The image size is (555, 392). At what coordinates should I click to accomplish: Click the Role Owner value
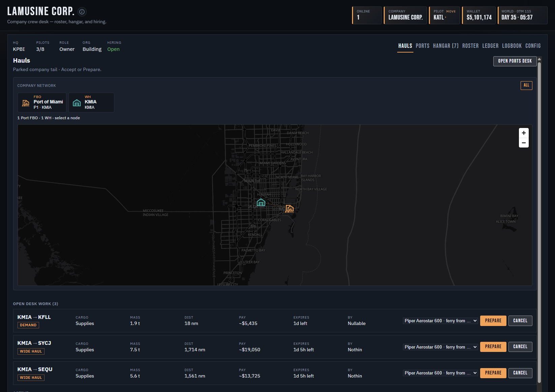pyautogui.click(x=67, y=49)
